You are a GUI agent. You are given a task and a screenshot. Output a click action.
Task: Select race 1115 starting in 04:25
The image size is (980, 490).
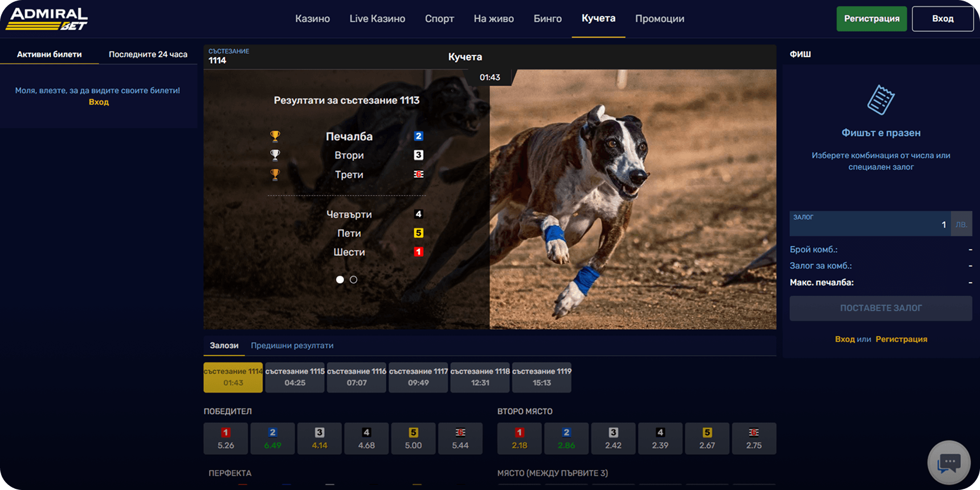[x=295, y=377]
